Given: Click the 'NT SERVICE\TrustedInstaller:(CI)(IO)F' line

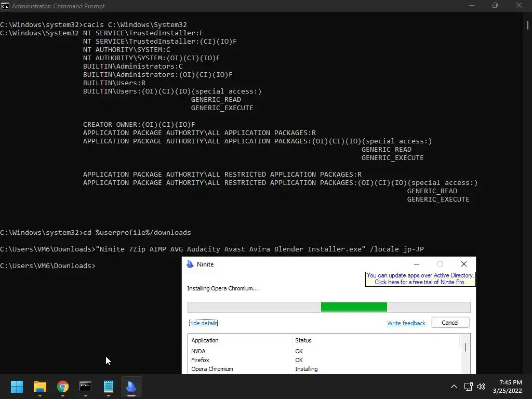Looking at the screenshot, I should [160, 42].
